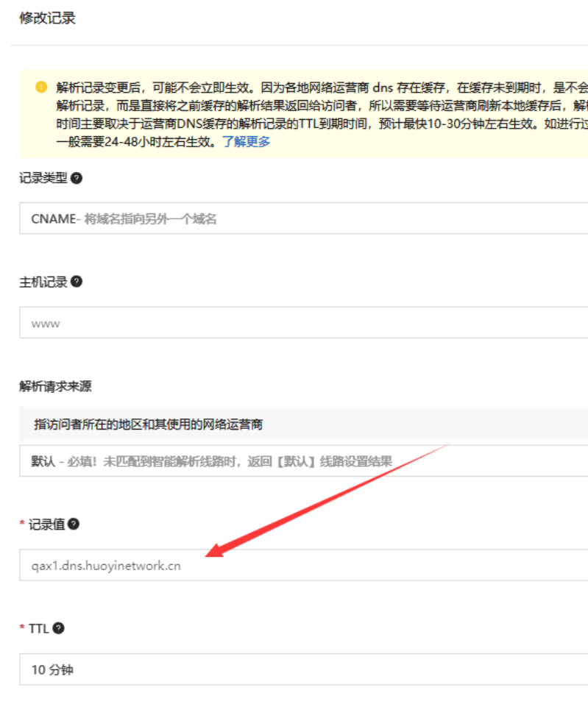Click the help icon beside 记录类型
The image size is (588, 701).
point(77,178)
